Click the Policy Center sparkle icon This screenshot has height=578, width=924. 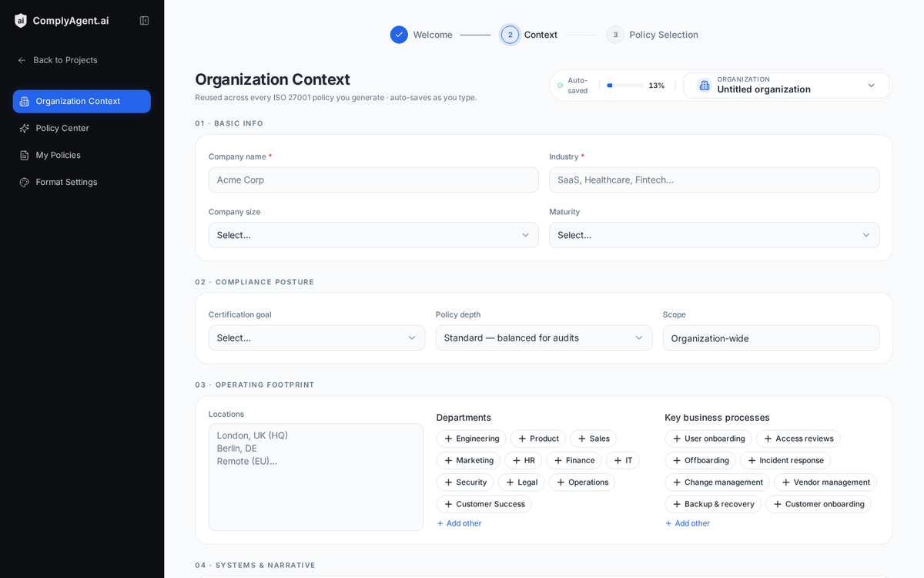tap(25, 129)
